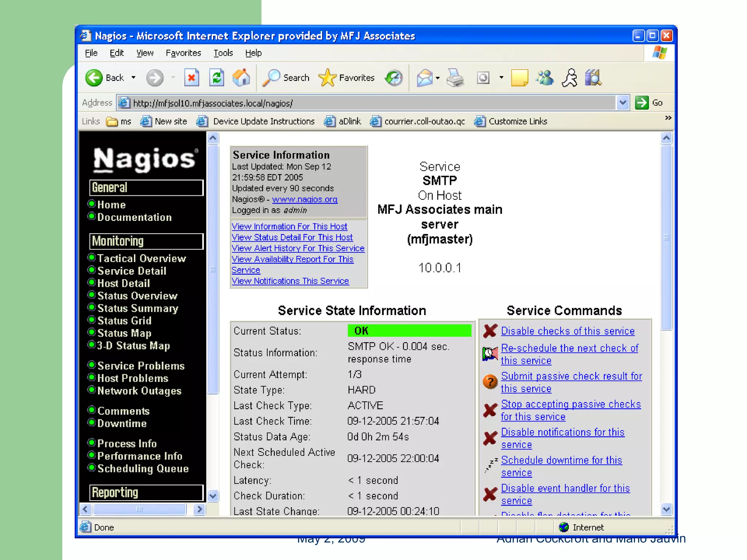This screenshot has height=560, width=747.
Task: Expand the Mail options dropdown arrow
Action: (438, 78)
